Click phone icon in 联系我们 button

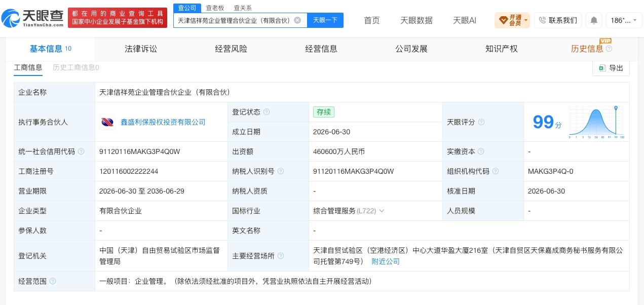pos(542,20)
